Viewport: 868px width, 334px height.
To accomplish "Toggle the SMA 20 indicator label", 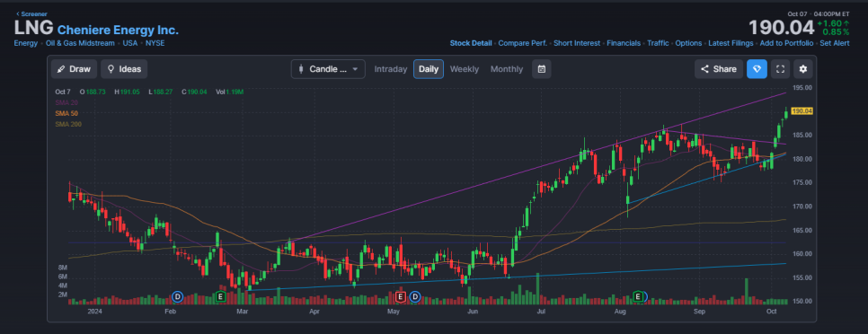I will (x=66, y=103).
